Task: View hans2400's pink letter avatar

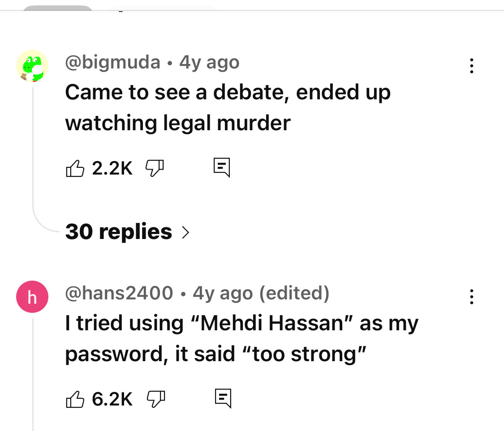Action: [x=32, y=297]
